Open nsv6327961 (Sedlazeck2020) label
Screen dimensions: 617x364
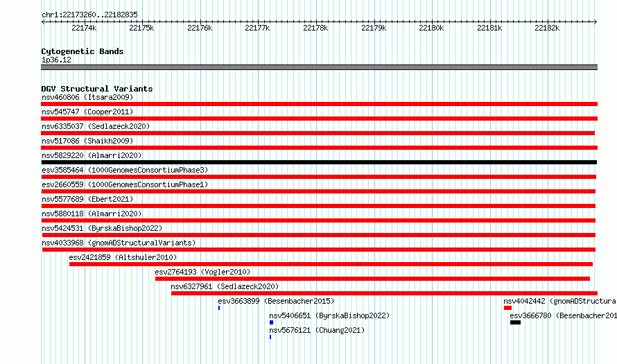[225, 286]
